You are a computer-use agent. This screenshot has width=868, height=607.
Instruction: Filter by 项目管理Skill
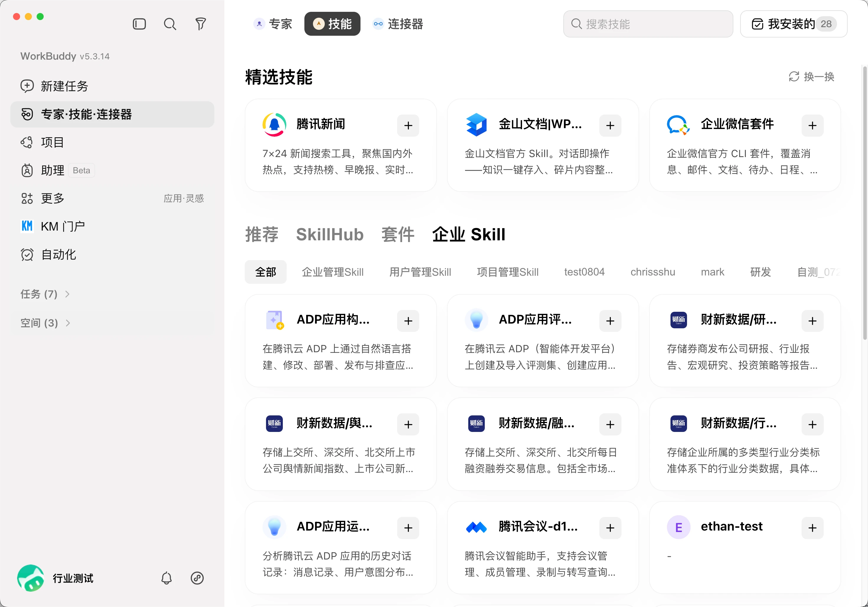point(508,272)
